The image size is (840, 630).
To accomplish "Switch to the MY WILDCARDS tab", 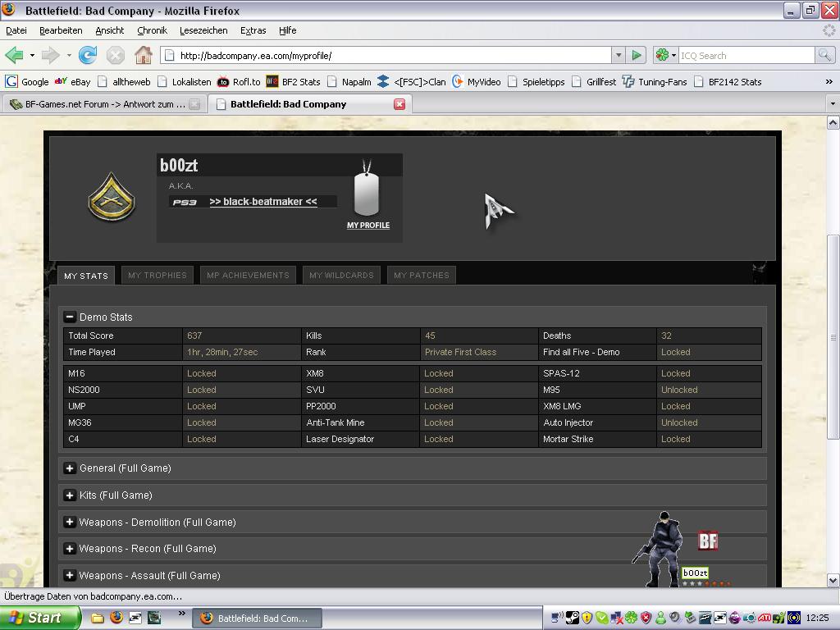I will coord(341,276).
